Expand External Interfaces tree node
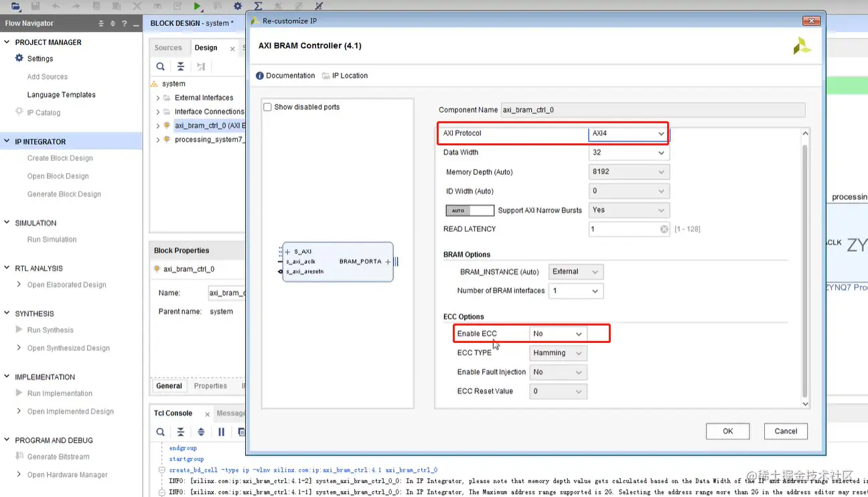 pos(158,98)
